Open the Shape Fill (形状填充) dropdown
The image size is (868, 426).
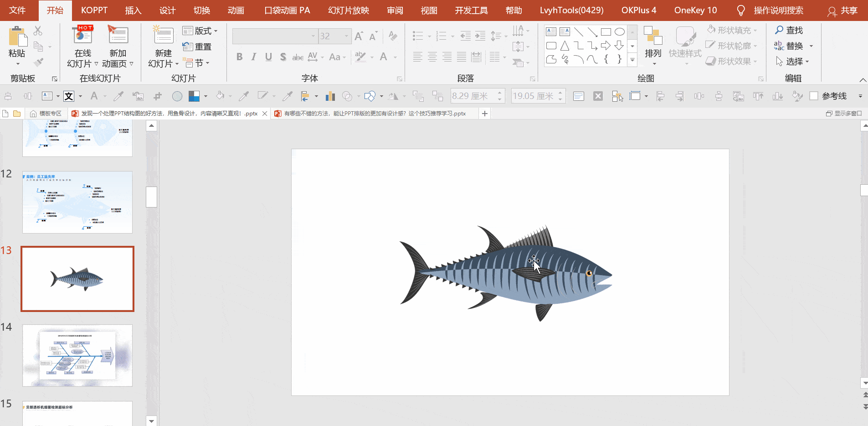coord(732,30)
